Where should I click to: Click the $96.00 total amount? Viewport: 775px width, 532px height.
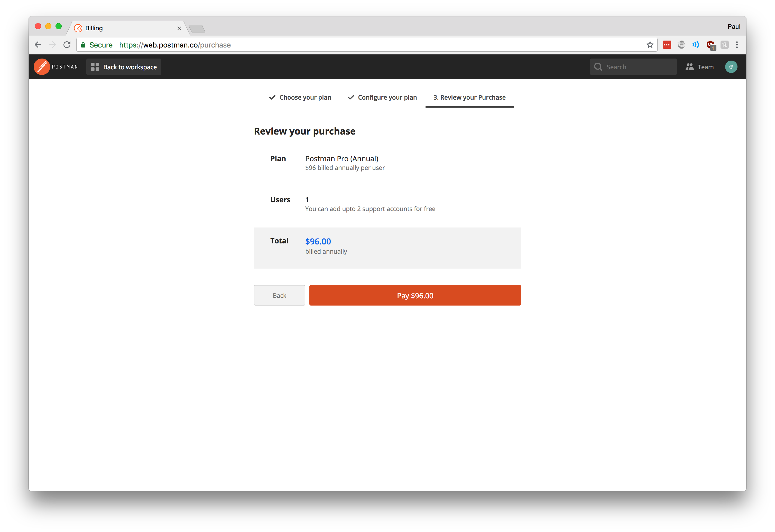pyautogui.click(x=318, y=241)
